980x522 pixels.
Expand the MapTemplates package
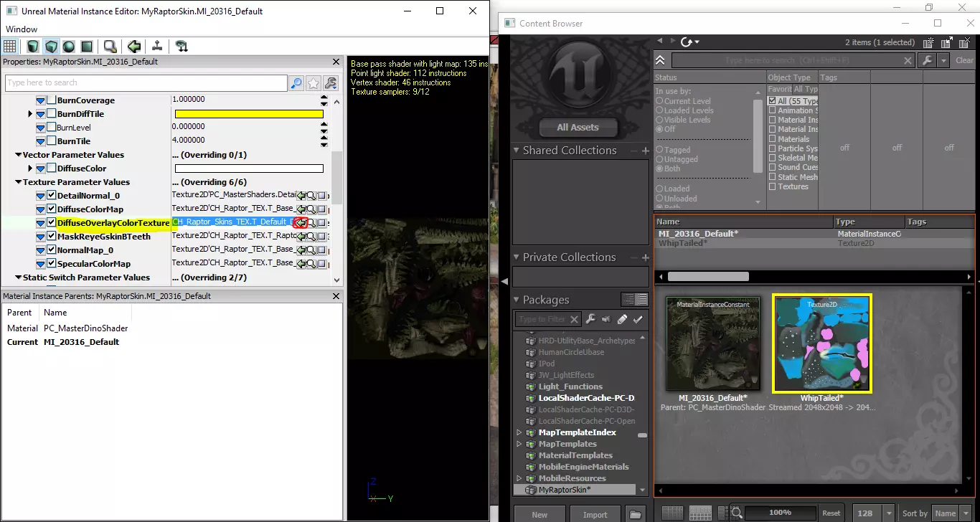click(519, 444)
